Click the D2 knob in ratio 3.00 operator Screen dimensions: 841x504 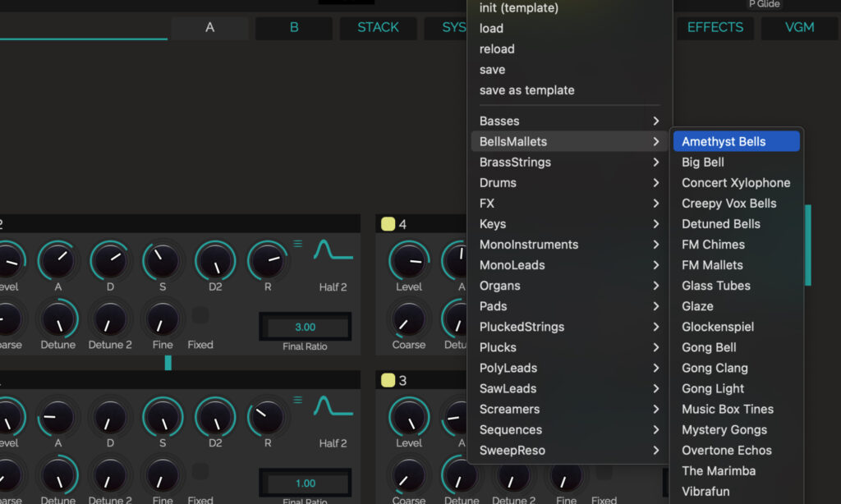coord(215,261)
